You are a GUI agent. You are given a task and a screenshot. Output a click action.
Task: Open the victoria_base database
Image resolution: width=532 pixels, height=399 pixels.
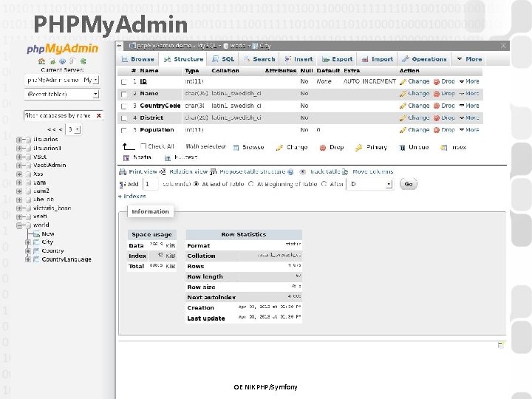pyautogui.click(x=52, y=208)
